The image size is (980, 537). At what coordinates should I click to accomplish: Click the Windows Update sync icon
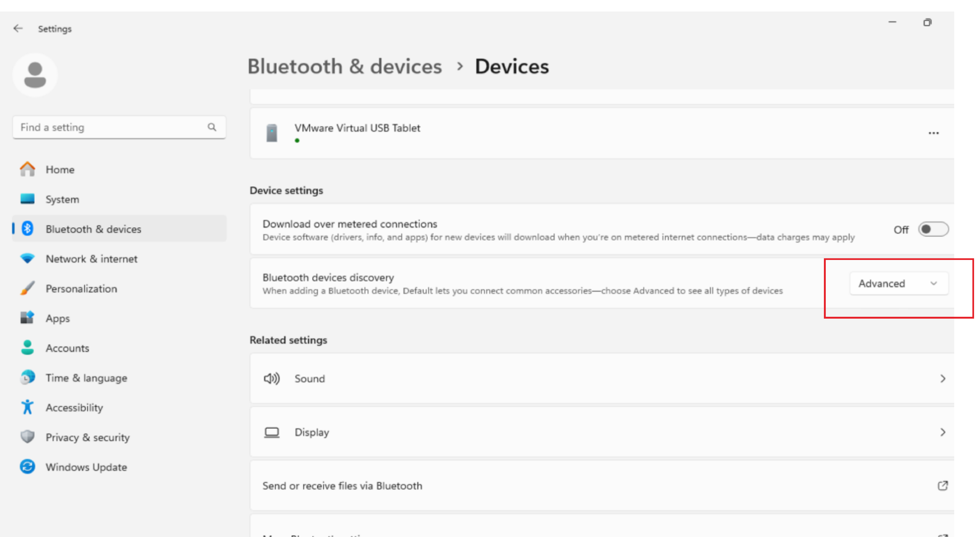coord(27,467)
